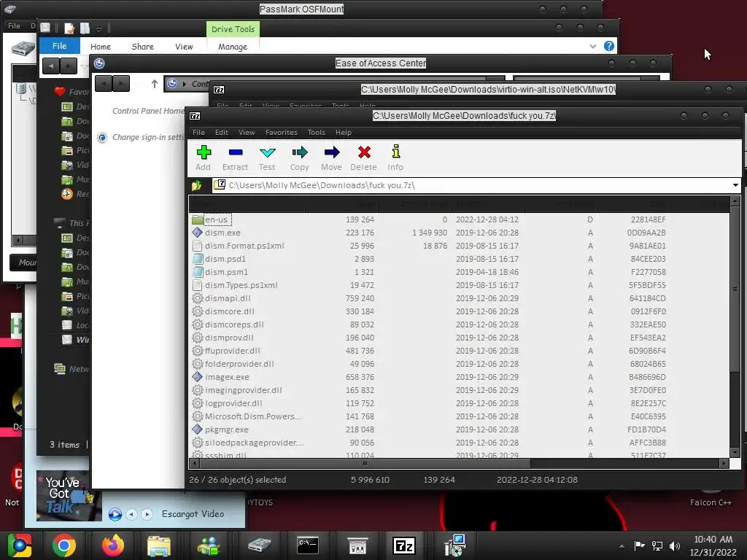Screen dimensions: 747x560
Task: Click the Extract toolbar icon
Action: click(236, 158)
